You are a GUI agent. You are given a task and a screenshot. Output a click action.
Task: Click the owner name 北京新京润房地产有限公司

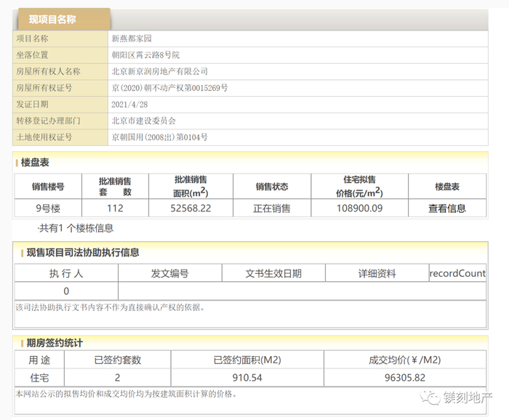(159, 71)
